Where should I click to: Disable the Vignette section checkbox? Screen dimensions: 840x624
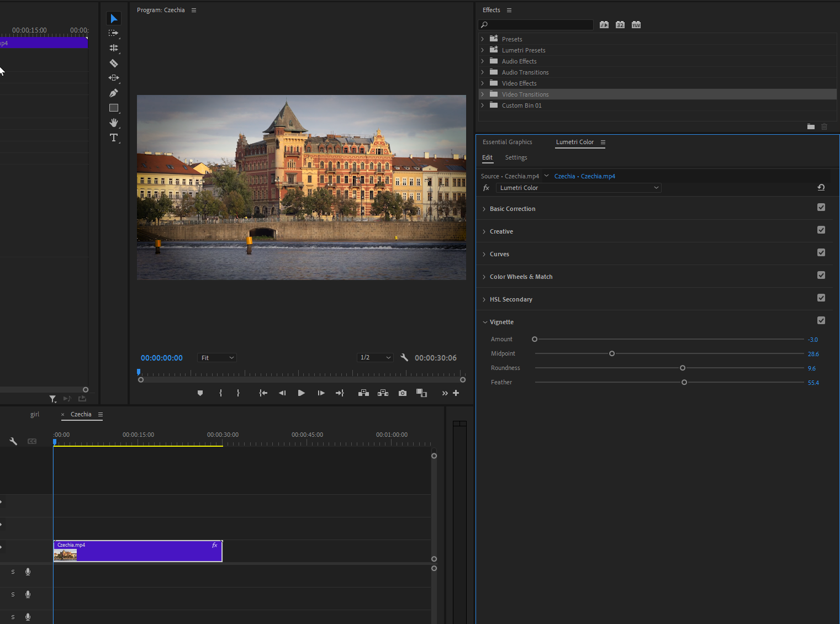(821, 320)
